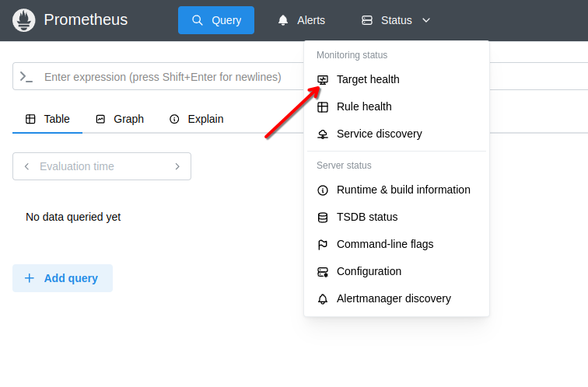Image resolution: width=588 pixels, height=387 pixels.
Task: Click the Command-line flags flag icon
Action: (x=323, y=244)
